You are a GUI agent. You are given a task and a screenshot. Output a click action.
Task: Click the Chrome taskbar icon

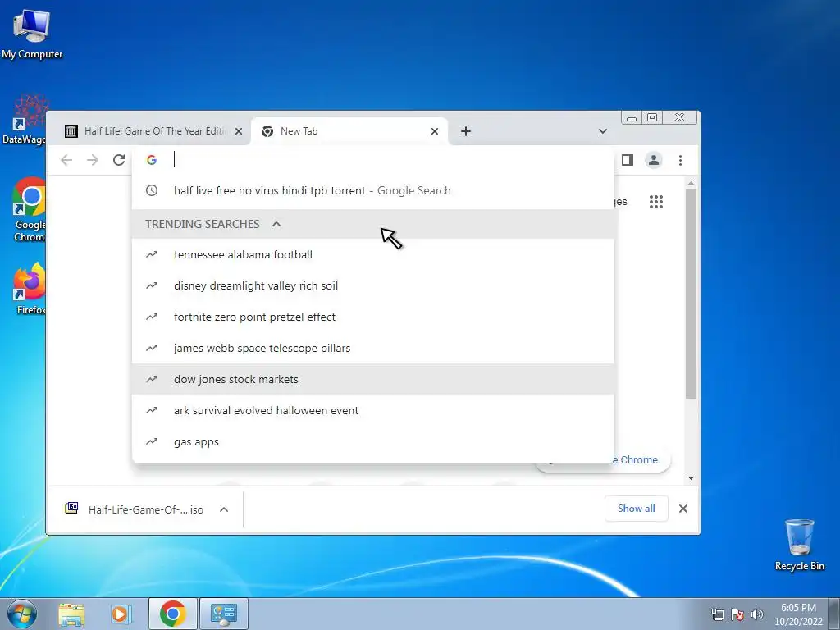pyautogui.click(x=172, y=614)
